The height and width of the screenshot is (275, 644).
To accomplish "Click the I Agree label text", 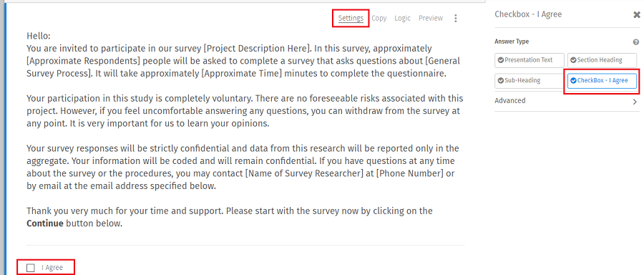I will pos(52,268).
